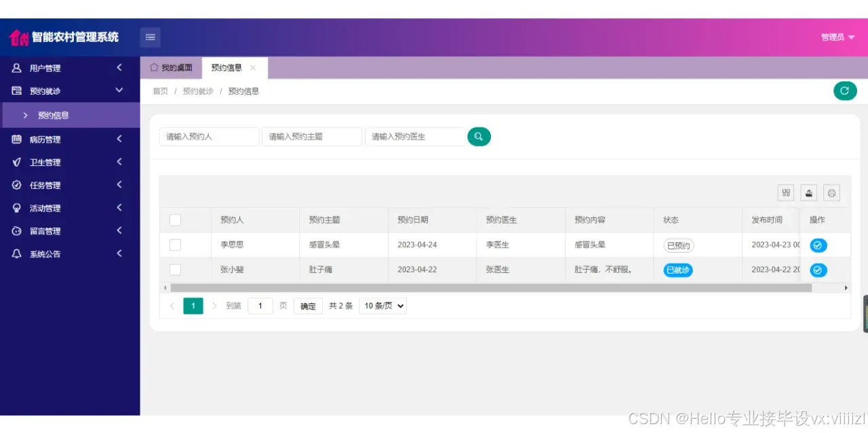Focus the 请输入预约主题 input field

(312, 136)
